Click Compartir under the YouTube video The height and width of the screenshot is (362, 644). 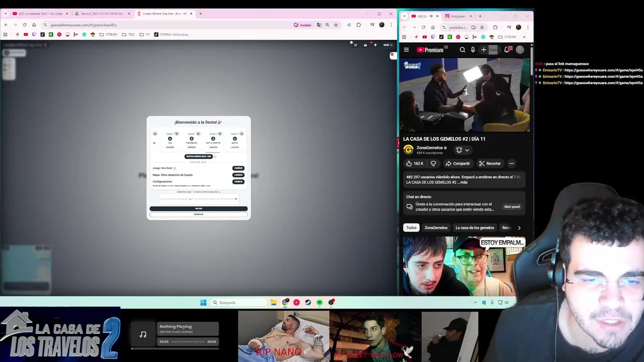(458, 163)
